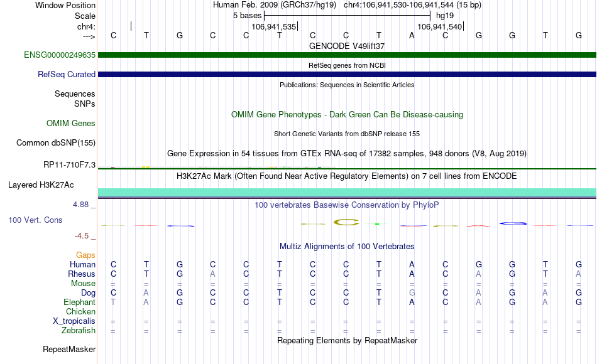Select the RefSeq Curated track label
597x364 pixels.
pyautogui.click(x=66, y=74)
